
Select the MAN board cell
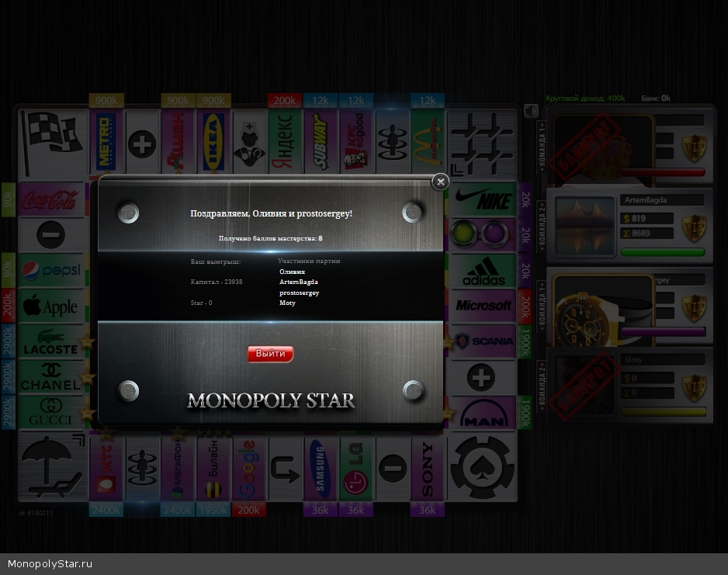point(483,413)
